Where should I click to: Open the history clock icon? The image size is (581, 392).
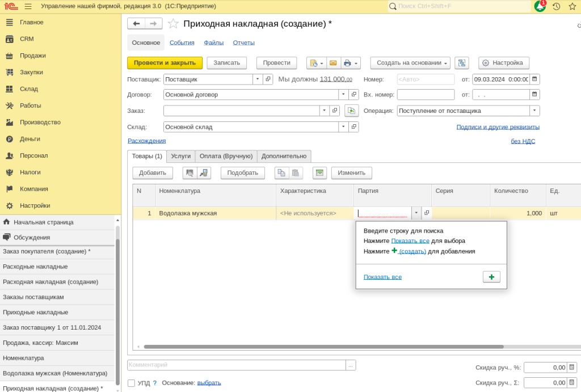point(556,6)
